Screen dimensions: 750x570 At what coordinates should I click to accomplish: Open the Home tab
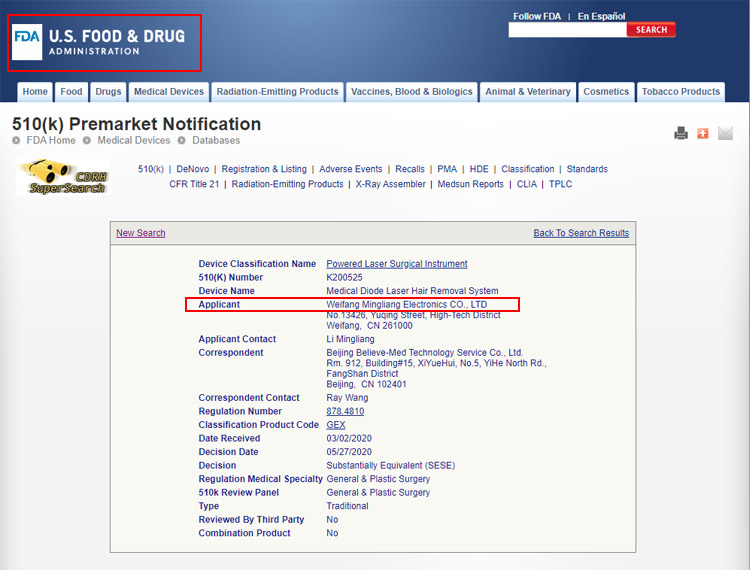35,92
